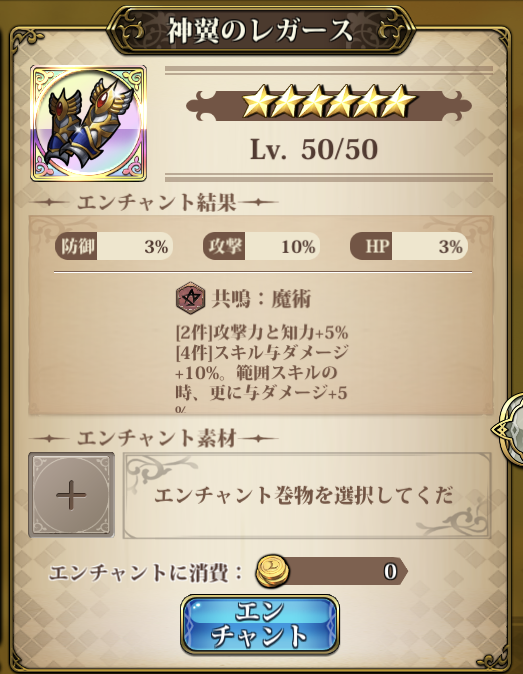Click the 神翼のレガース title banner
Screen dimensions: 523x674
click(260, 31)
